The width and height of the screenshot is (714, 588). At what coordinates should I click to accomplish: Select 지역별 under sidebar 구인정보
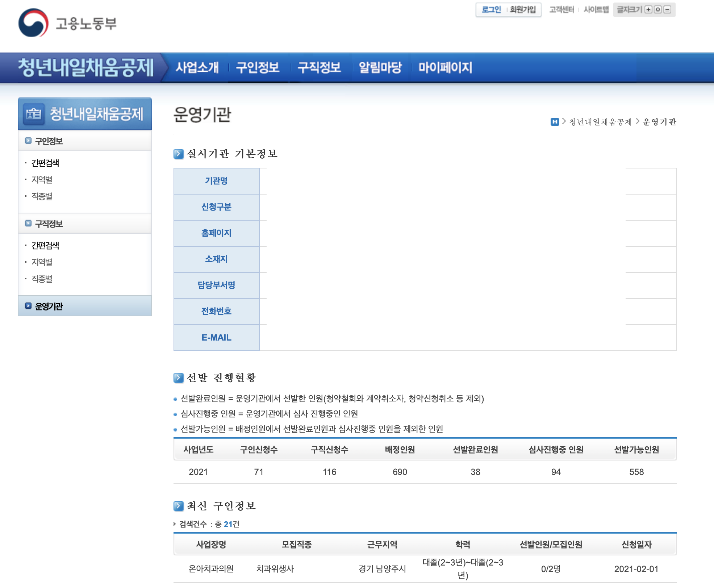pos(42,180)
